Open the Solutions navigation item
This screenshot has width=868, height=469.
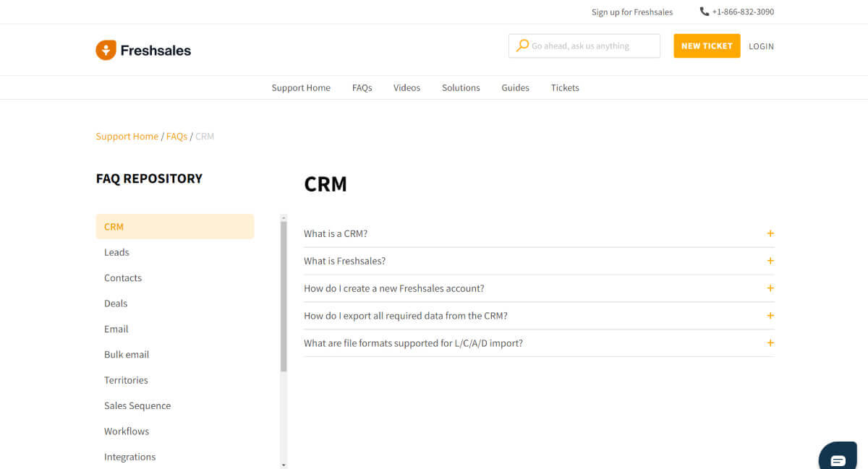[x=461, y=87]
